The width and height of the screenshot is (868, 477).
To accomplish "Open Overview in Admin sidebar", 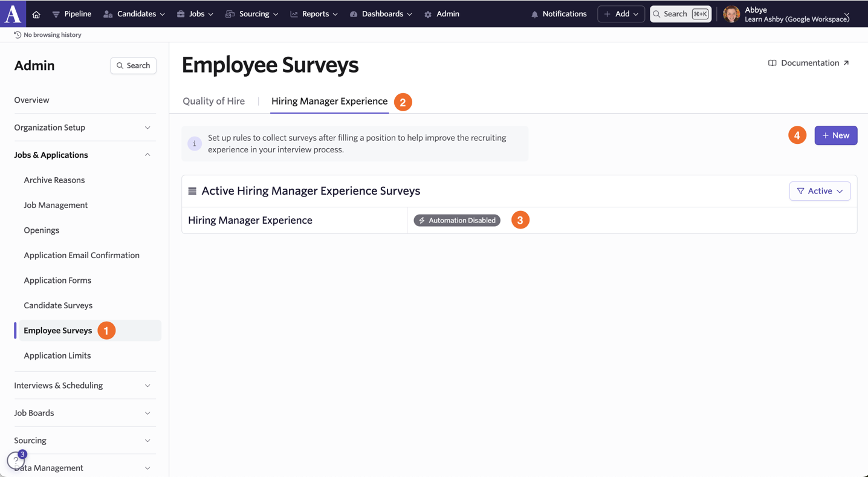I will 31,100.
